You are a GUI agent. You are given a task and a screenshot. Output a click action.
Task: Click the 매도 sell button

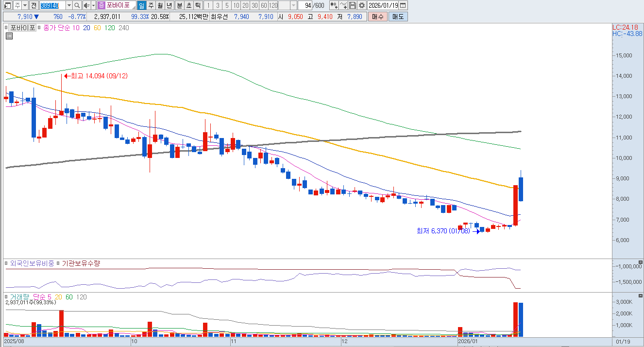[x=398, y=17]
